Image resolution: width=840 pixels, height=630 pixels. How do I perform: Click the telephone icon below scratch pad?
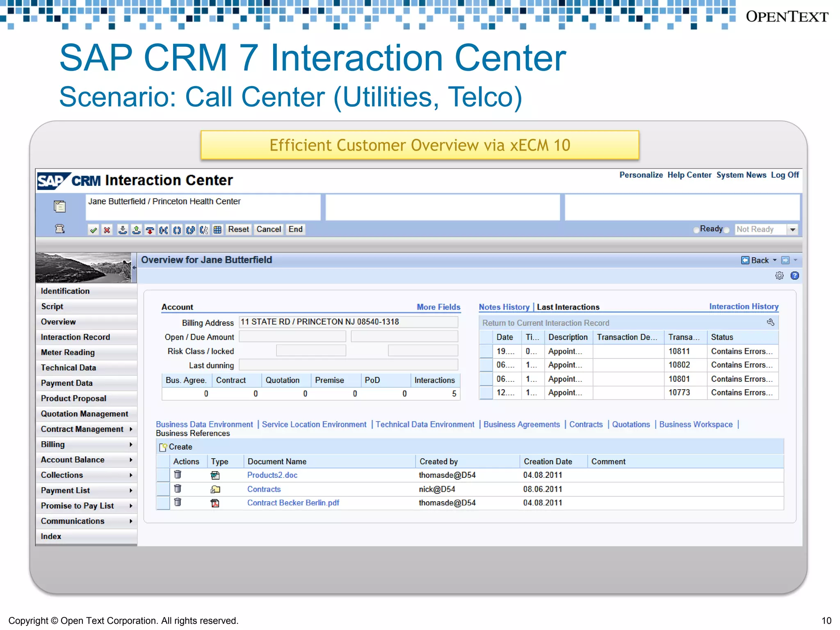click(x=60, y=229)
